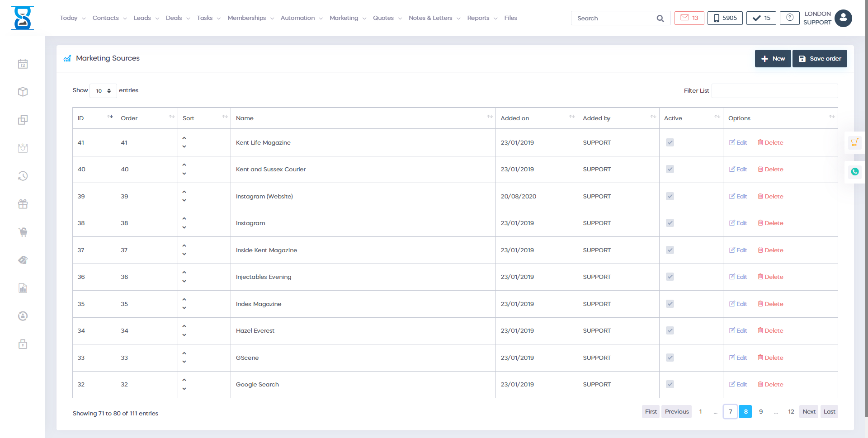This screenshot has width=868, height=438.
Task: Open the Show entries count dropdown
Action: (103, 91)
